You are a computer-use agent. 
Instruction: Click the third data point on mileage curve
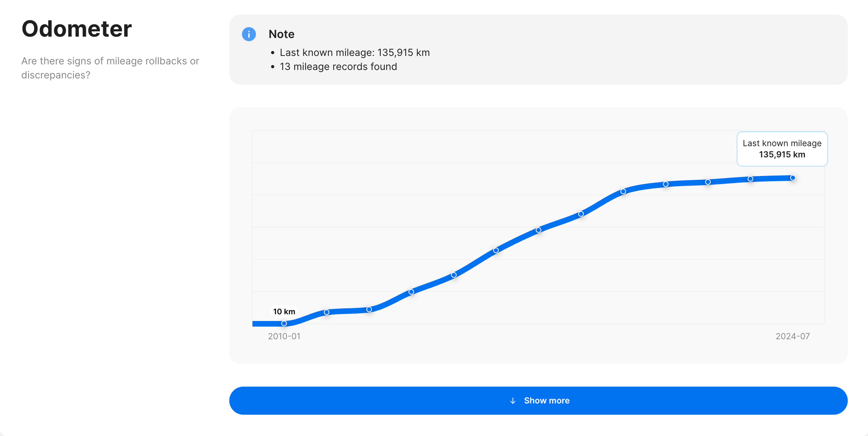pyautogui.click(x=369, y=309)
